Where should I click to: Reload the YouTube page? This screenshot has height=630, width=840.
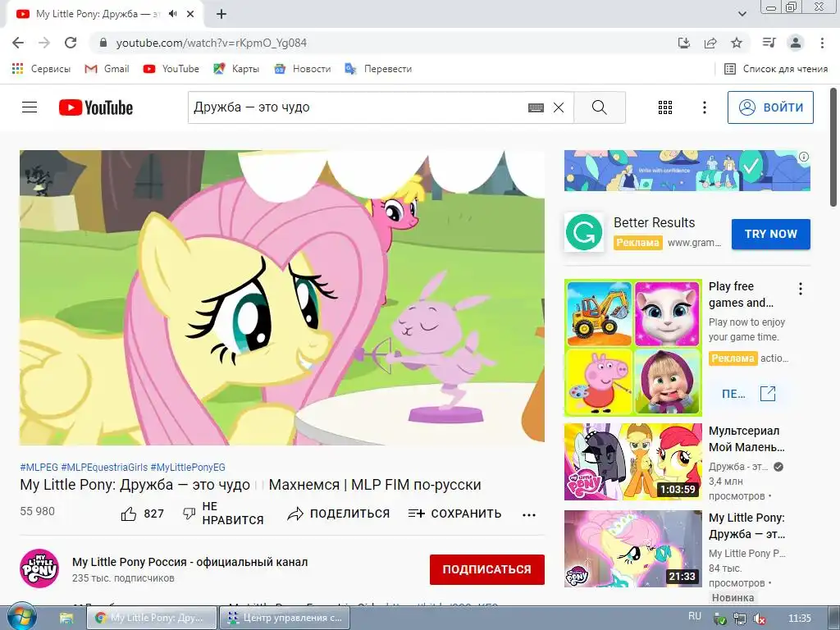coord(71,43)
